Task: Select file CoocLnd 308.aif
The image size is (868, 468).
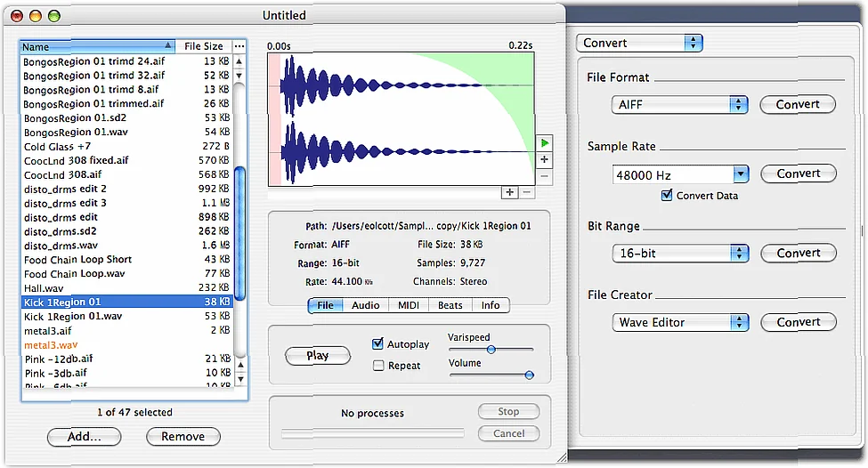Action: (126, 174)
